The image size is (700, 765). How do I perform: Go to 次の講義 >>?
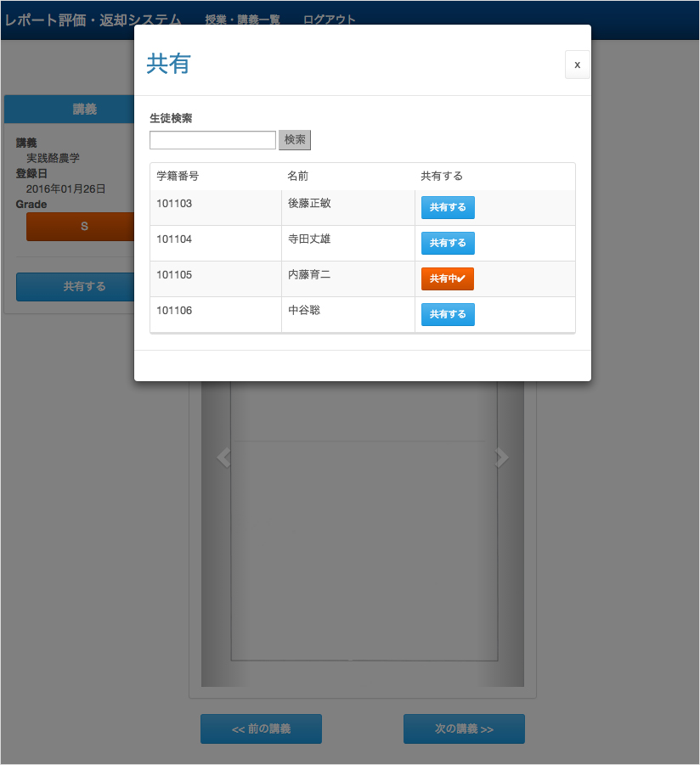[464, 728]
